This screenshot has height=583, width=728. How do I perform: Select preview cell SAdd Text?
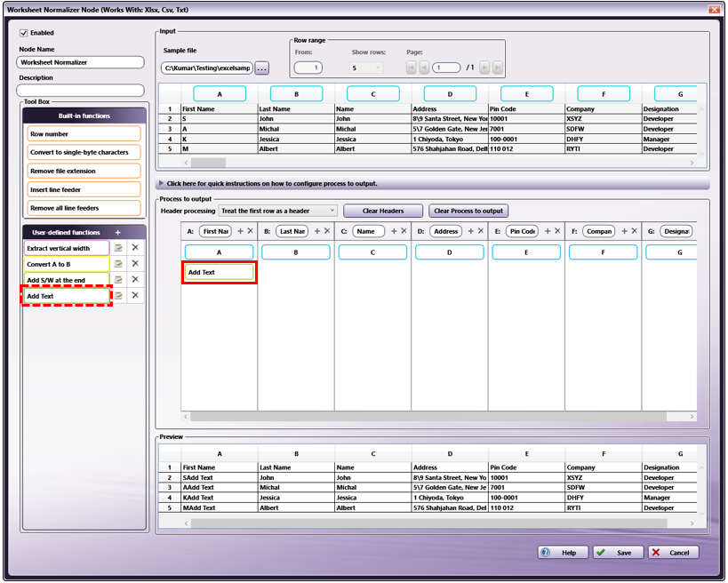220,477
